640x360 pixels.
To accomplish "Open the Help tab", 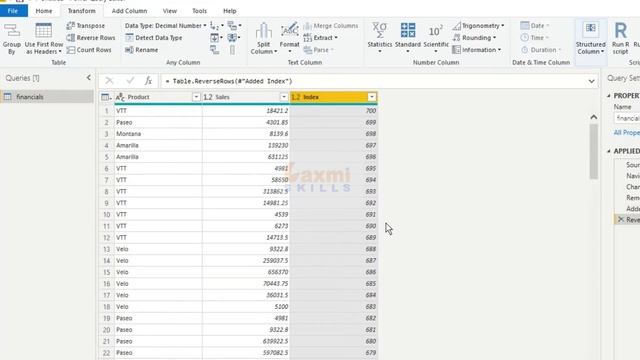I will (x=229, y=11).
